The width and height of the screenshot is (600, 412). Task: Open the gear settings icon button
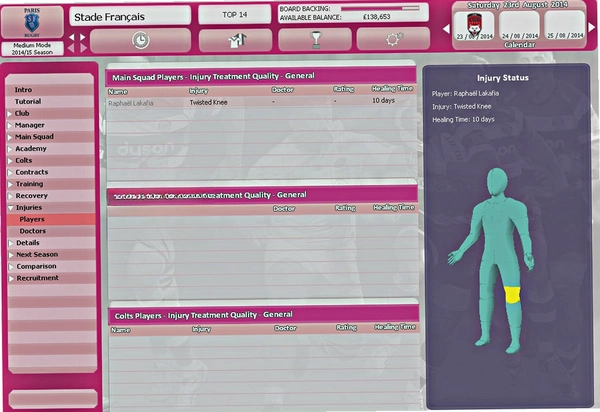393,39
